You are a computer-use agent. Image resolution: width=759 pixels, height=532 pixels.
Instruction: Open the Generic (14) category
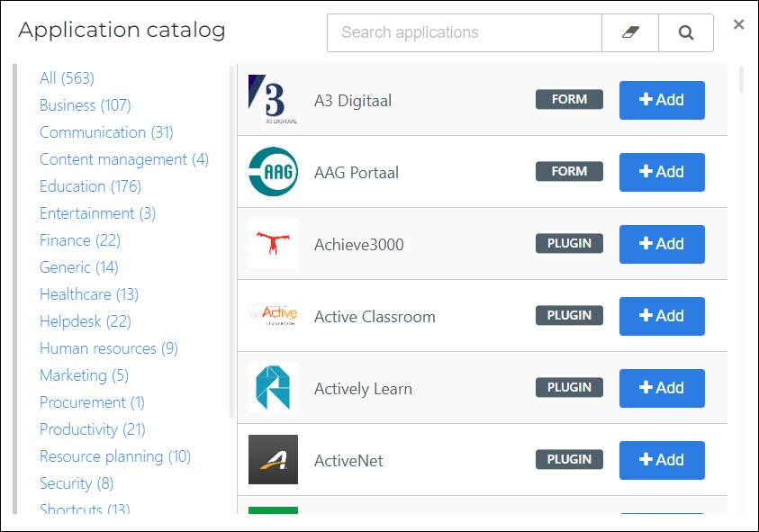click(x=79, y=267)
